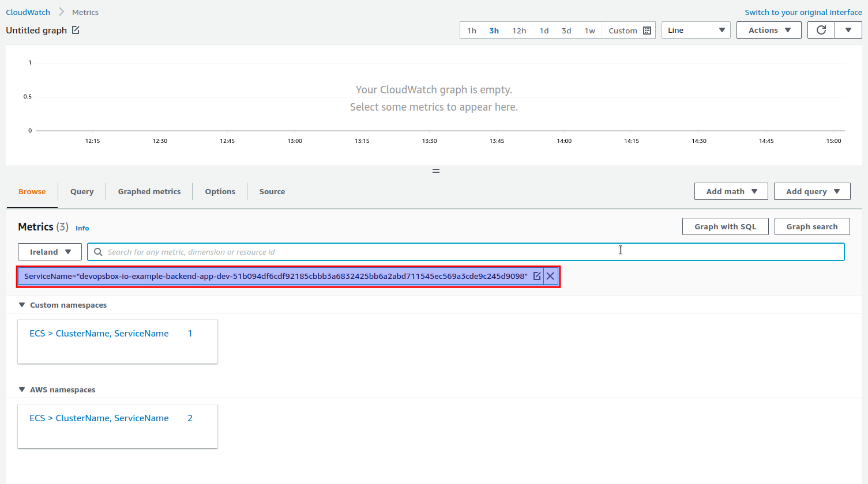Screen dimensions: 868x484
Task: Refresh the CloudWatch graph
Action: point(820,29)
